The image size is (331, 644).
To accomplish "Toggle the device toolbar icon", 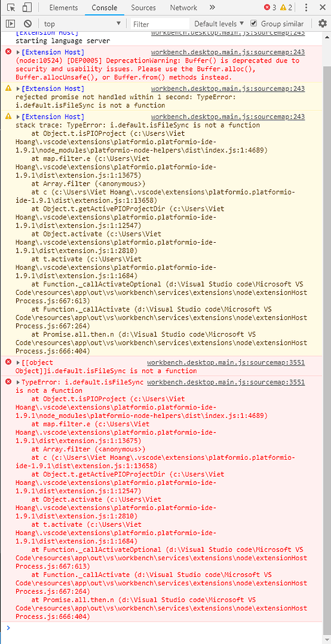I will [27, 7].
